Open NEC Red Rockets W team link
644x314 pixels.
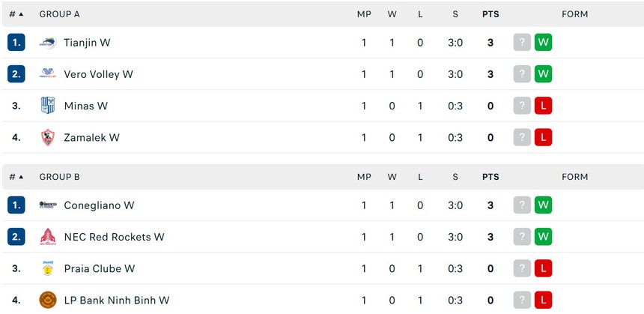coord(114,237)
